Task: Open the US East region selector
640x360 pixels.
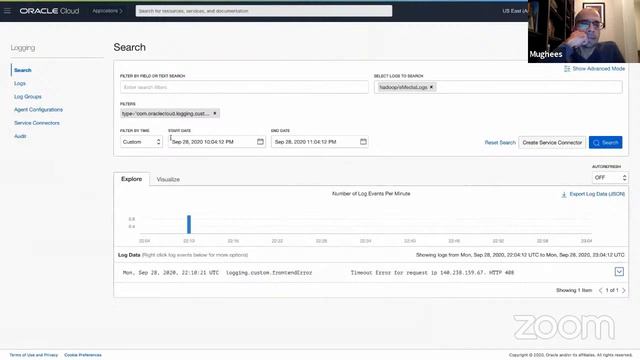Action: point(515,11)
